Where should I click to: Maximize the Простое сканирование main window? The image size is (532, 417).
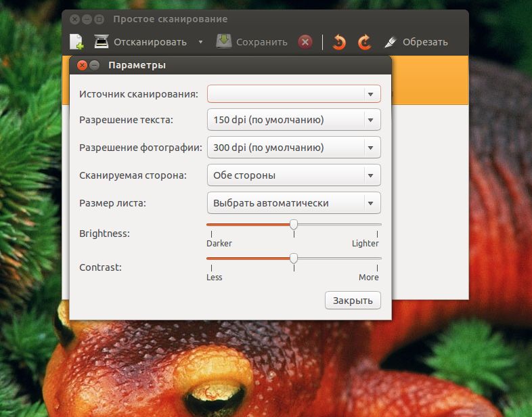(99, 20)
